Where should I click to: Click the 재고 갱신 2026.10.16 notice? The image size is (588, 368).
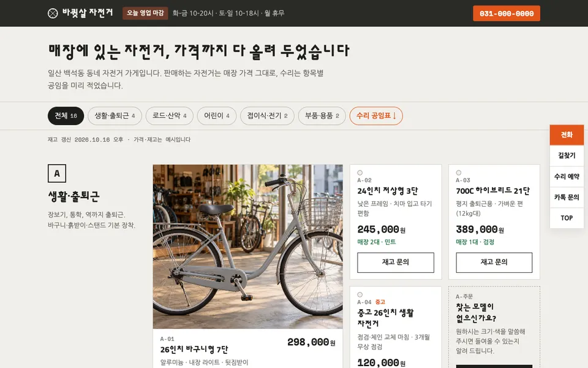[119, 139]
